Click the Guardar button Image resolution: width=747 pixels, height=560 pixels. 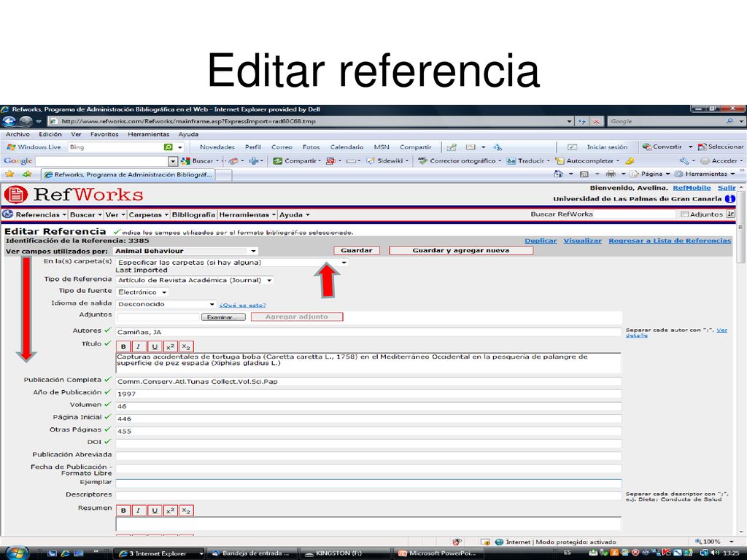tap(356, 251)
